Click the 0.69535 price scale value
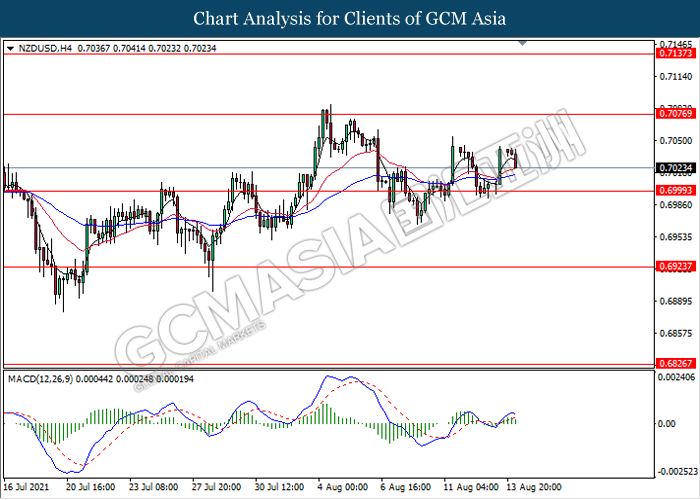The image size is (700, 500). 676,237
